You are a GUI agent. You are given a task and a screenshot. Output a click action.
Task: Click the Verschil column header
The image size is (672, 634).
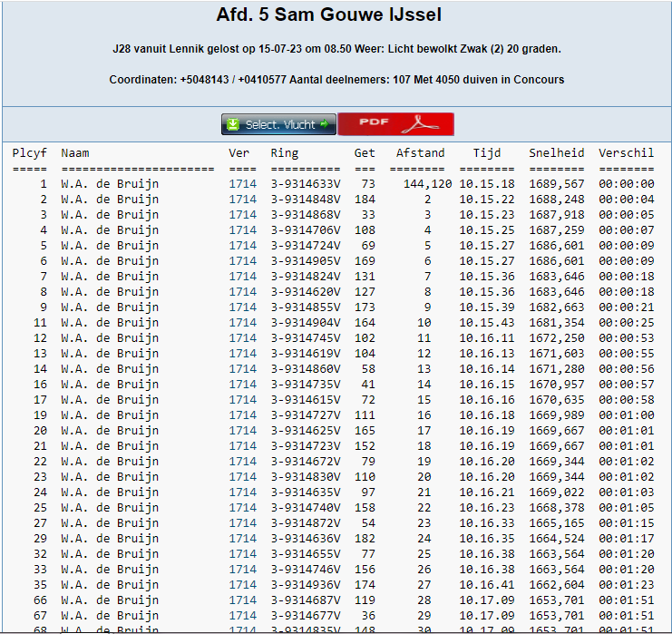coord(626,153)
